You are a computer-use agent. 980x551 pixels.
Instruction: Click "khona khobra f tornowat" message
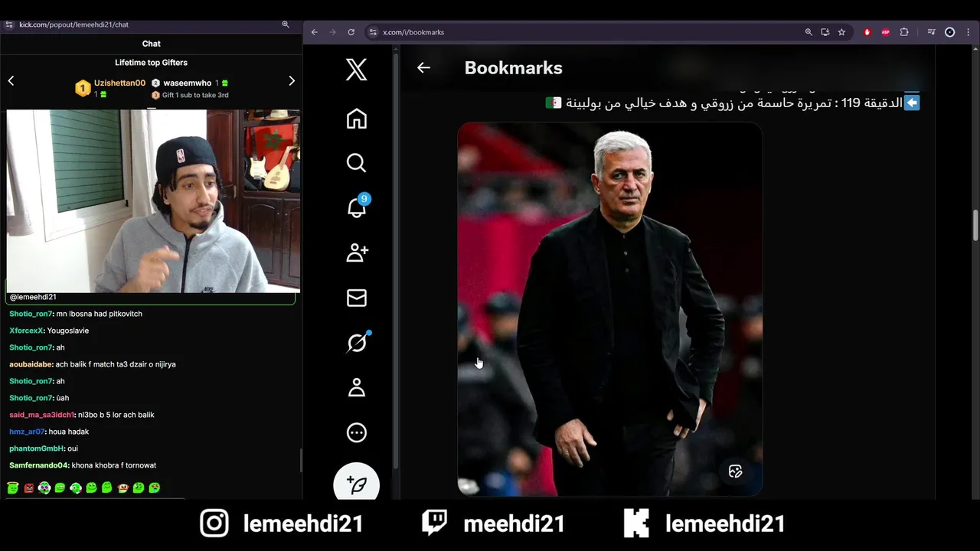tap(114, 465)
